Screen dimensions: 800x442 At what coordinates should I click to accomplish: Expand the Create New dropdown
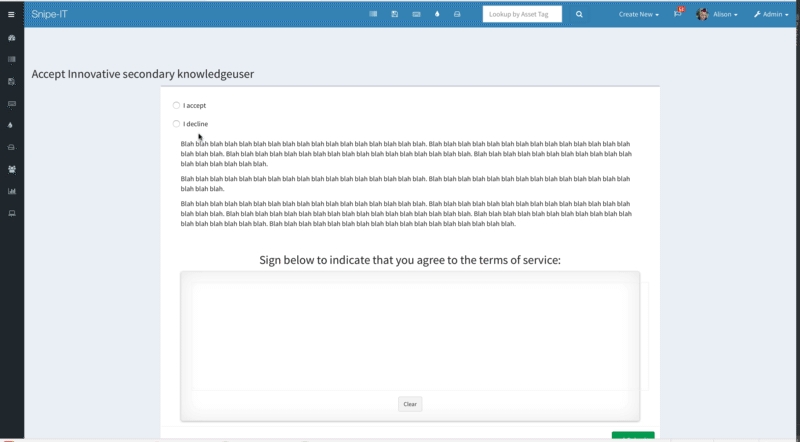(x=638, y=15)
